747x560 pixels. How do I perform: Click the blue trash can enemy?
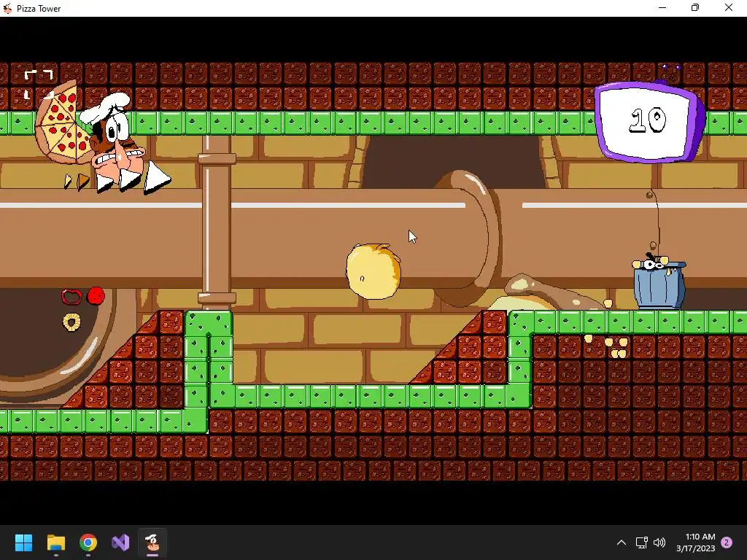[659, 282]
